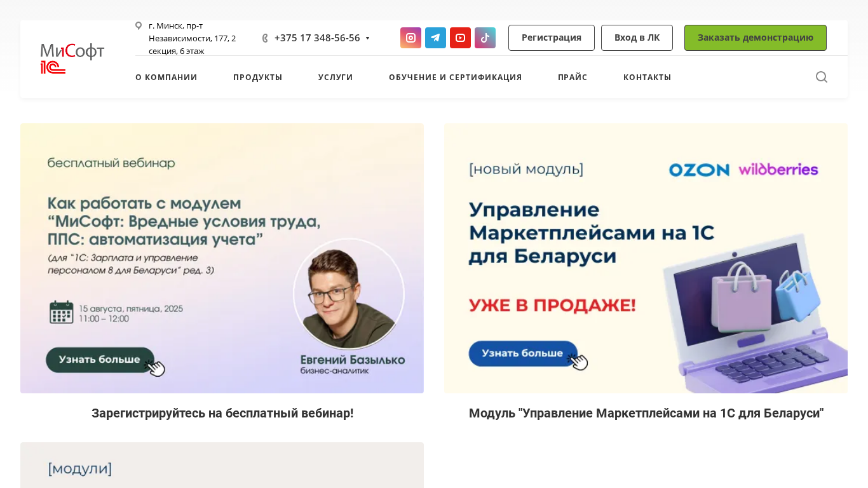Open the Услуги menu item

coord(336,77)
